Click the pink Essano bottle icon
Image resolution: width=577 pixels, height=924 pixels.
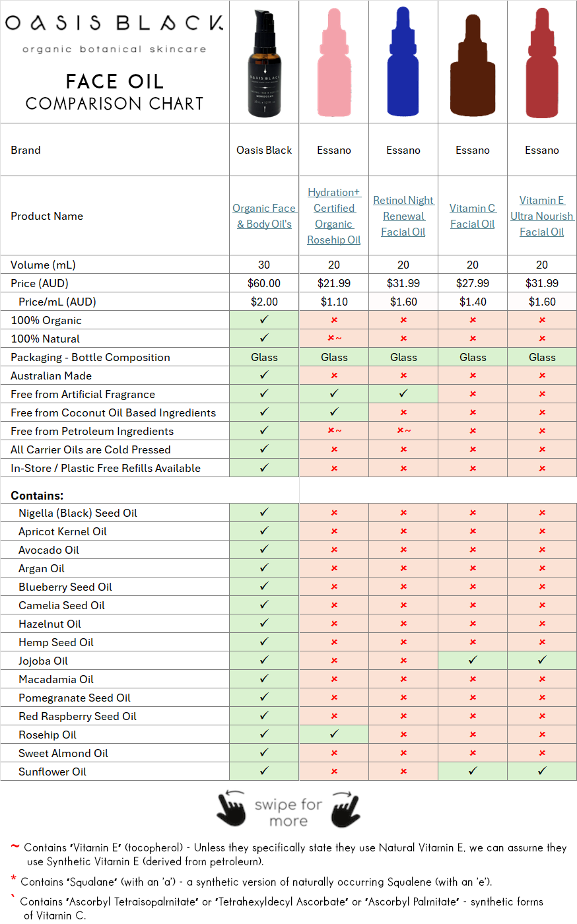pyautogui.click(x=334, y=63)
